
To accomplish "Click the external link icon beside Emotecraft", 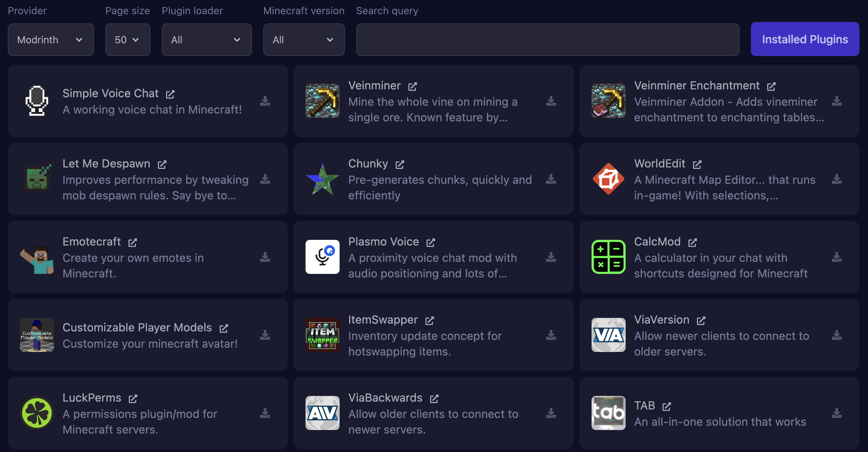I will (x=132, y=242).
